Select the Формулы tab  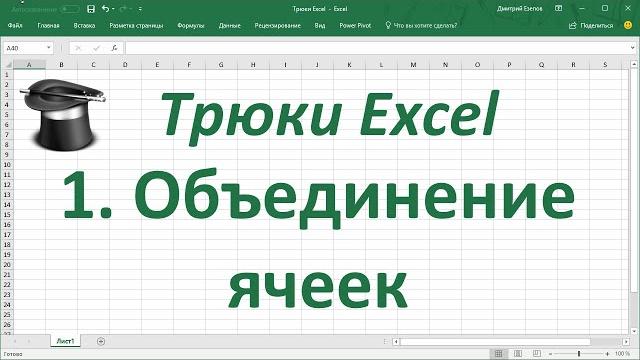[x=190, y=25]
